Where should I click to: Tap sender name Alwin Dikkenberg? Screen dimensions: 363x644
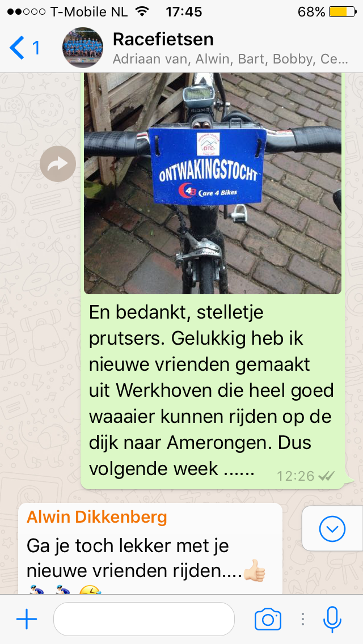tap(97, 517)
